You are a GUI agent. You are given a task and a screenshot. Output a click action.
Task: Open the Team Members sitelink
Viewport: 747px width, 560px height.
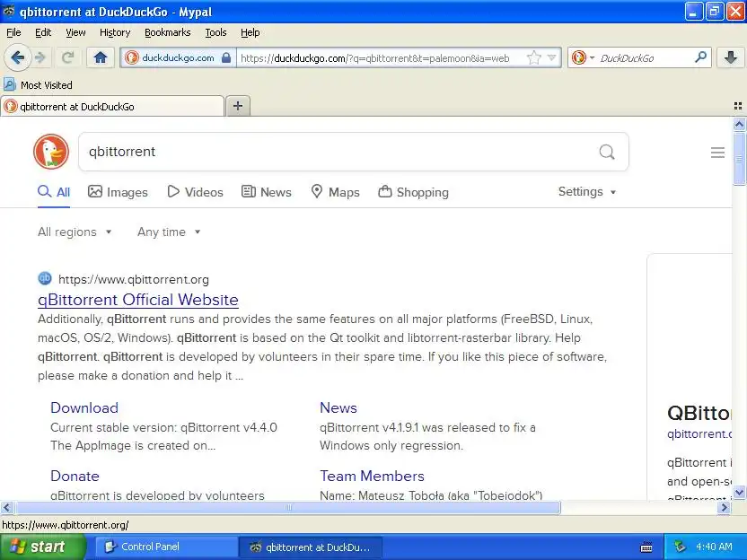[372, 476]
